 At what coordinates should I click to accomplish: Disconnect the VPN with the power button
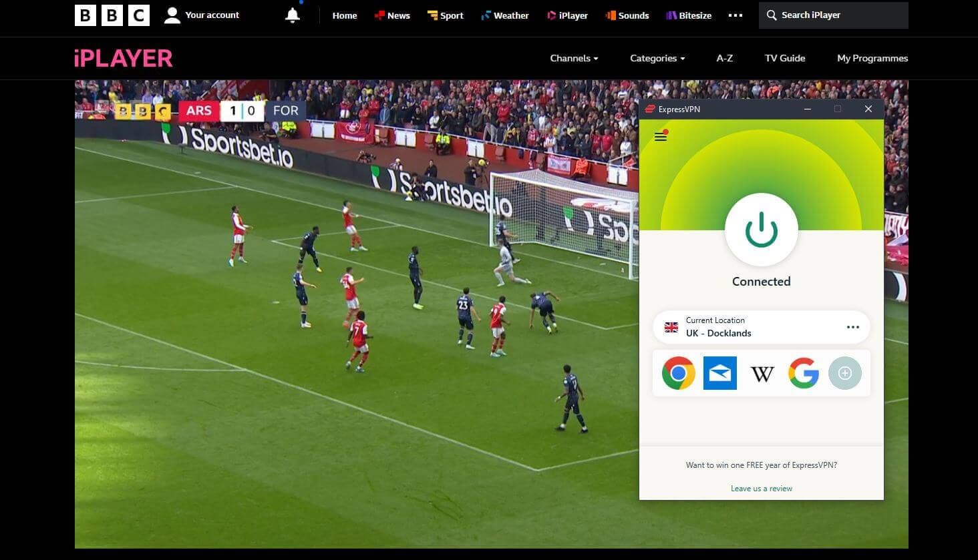click(761, 229)
